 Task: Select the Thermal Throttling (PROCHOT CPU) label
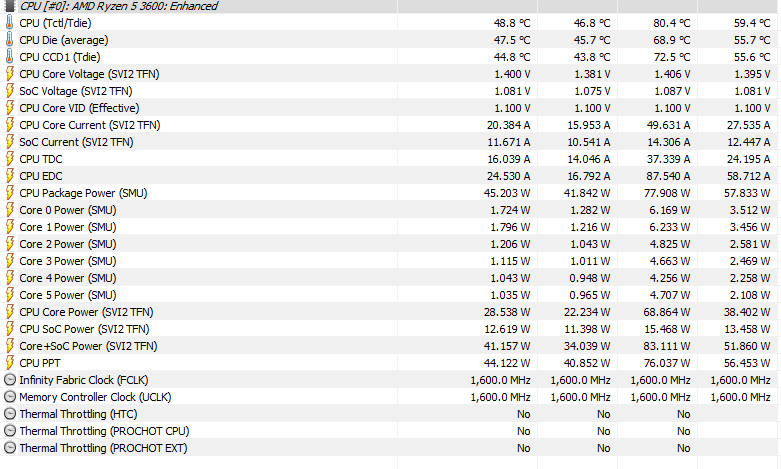(x=104, y=431)
